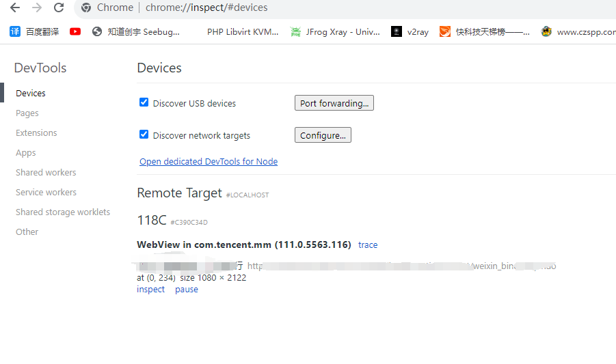Viewport: 616px width, 364px height.
Task: Reload the inspect page
Action: [59, 8]
